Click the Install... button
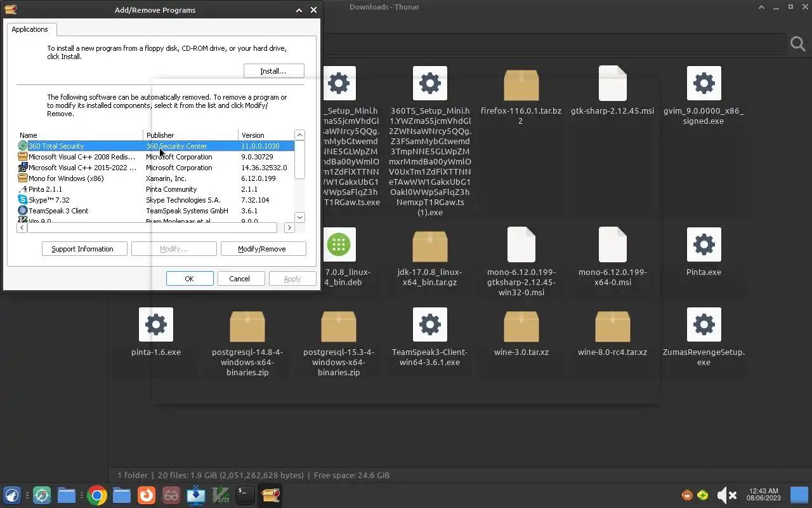Screen dimensions: 812x508 point(273,71)
